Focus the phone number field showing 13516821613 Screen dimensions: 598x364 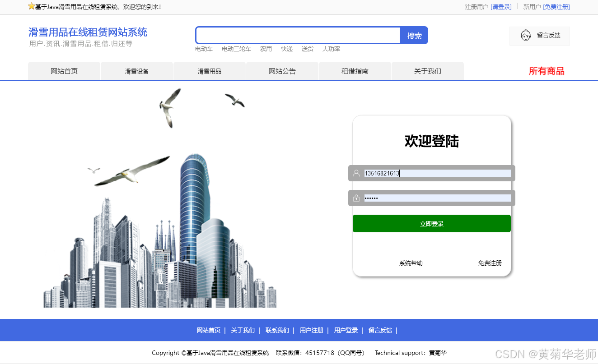point(437,173)
